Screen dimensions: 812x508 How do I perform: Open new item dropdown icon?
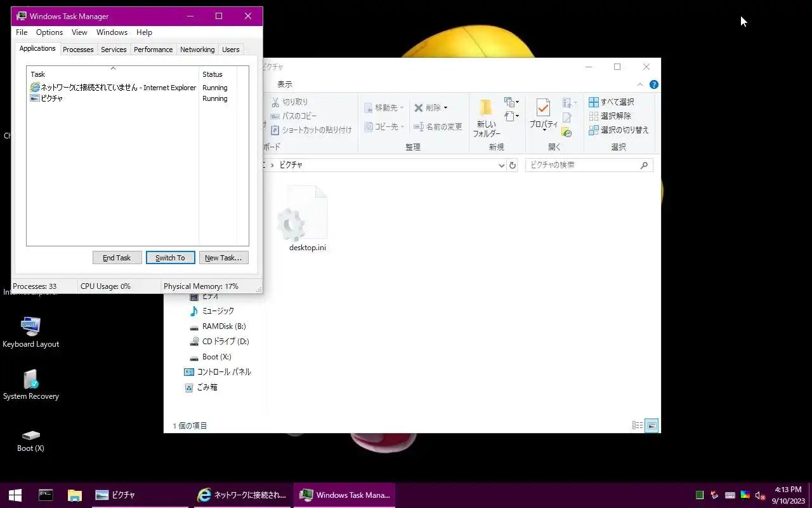[511, 102]
